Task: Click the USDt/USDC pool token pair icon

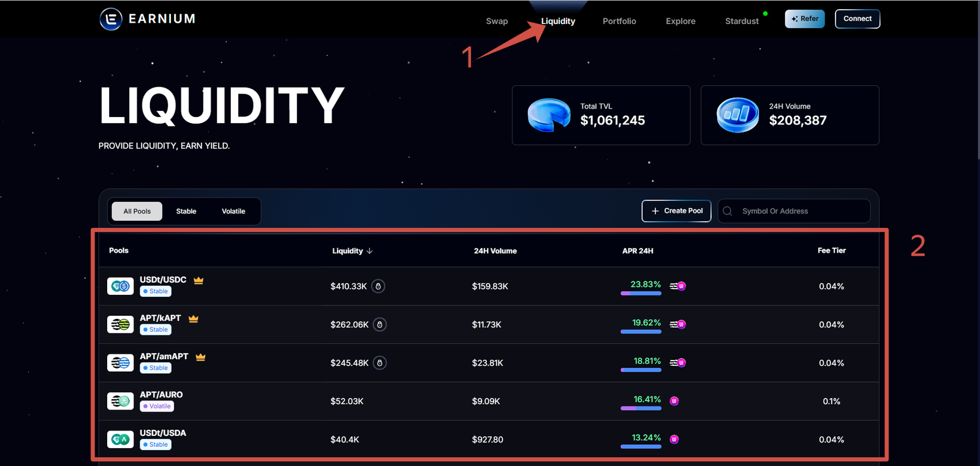Action: click(x=121, y=286)
